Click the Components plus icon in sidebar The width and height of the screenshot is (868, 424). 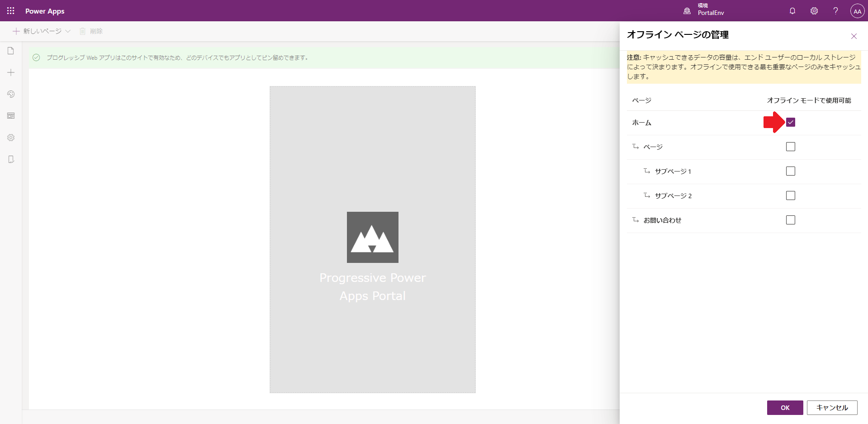[11, 72]
